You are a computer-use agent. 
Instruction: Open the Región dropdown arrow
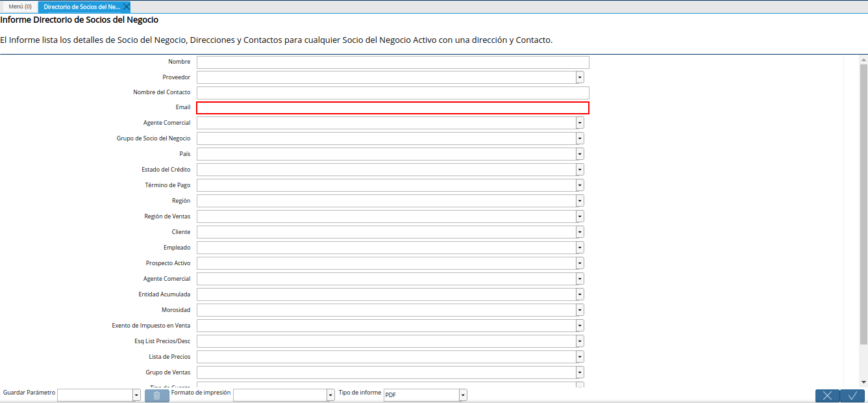pos(580,201)
